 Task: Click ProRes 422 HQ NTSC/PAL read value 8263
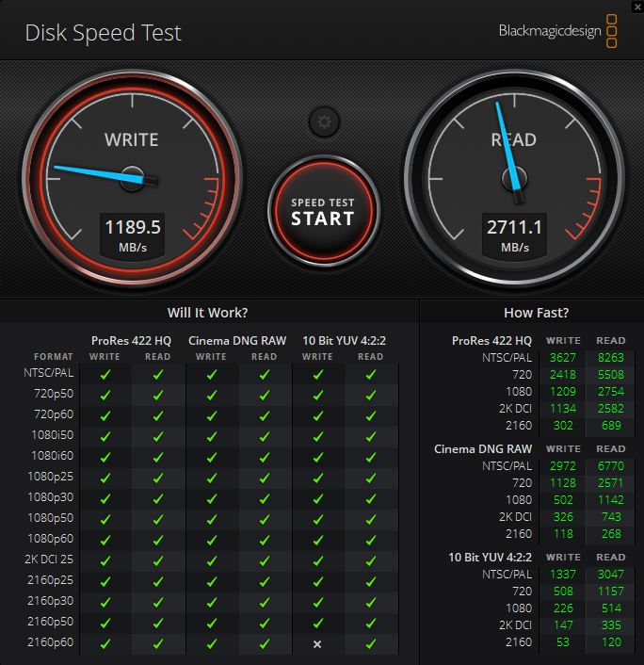point(610,358)
